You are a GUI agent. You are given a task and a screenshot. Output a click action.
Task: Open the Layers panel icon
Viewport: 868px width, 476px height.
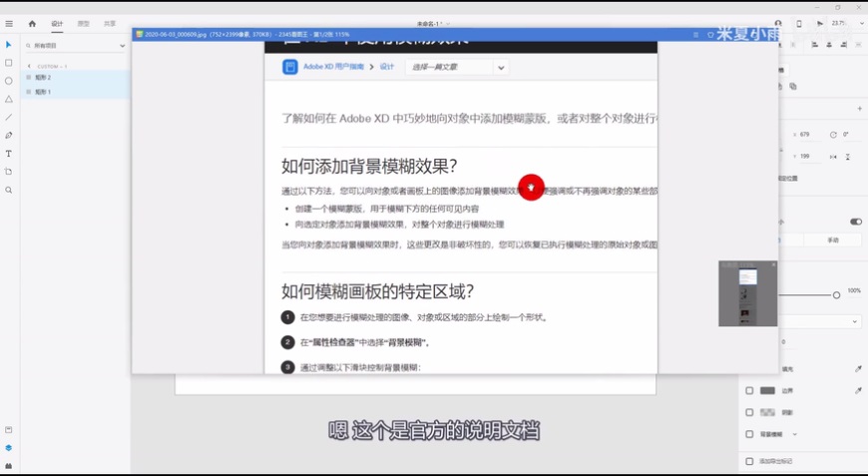point(8,448)
